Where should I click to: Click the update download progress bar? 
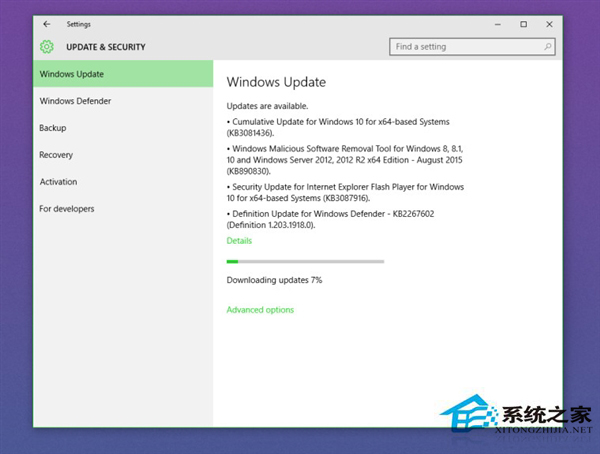tap(305, 262)
